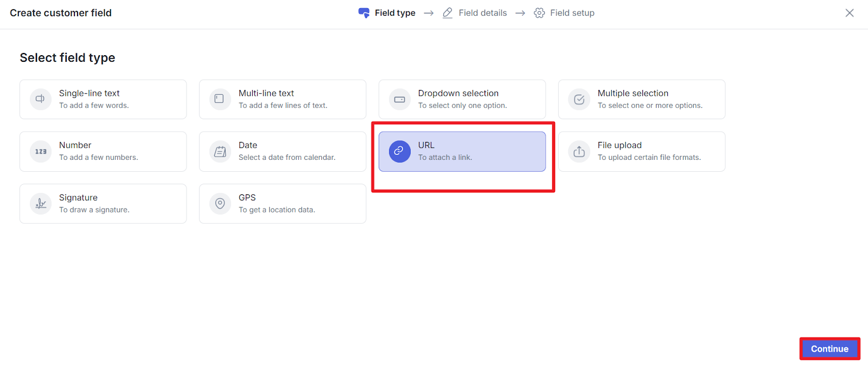Select the GPS field type option
The height and width of the screenshot is (369, 868).
coord(282,204)
